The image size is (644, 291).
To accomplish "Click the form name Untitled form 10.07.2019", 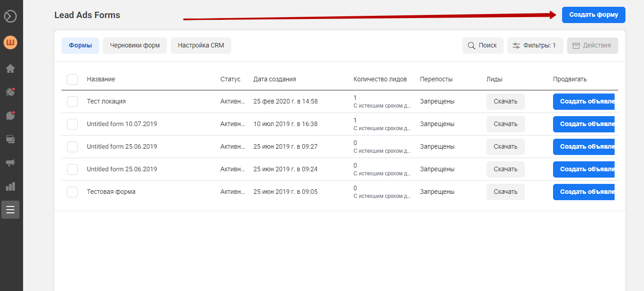I will [x=122, y=124].
